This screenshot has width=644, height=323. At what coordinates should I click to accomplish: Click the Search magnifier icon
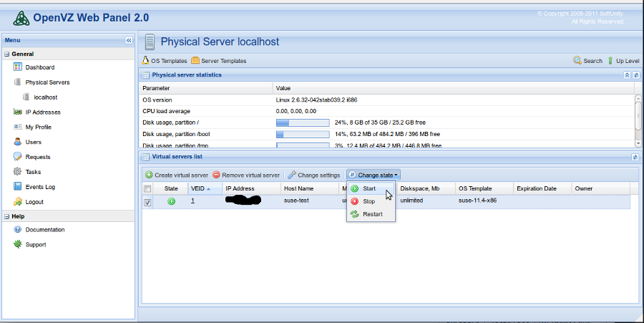click(x=577, y=60)
